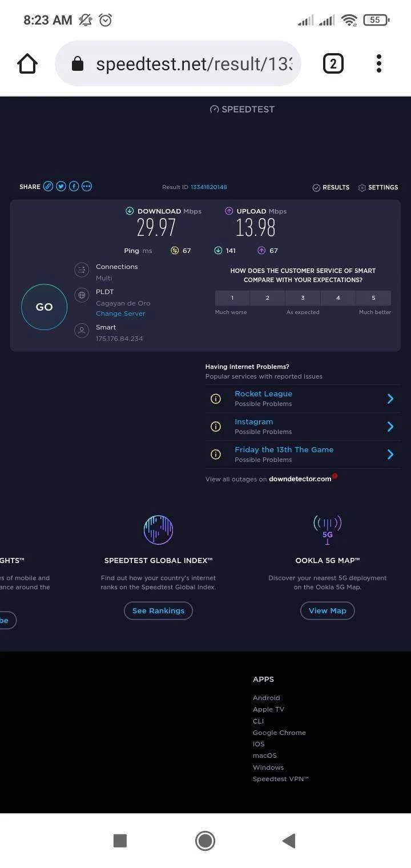Tap the Ookla 5G Map icon
This screenshot has height=868, width=411.
point(328,529)
